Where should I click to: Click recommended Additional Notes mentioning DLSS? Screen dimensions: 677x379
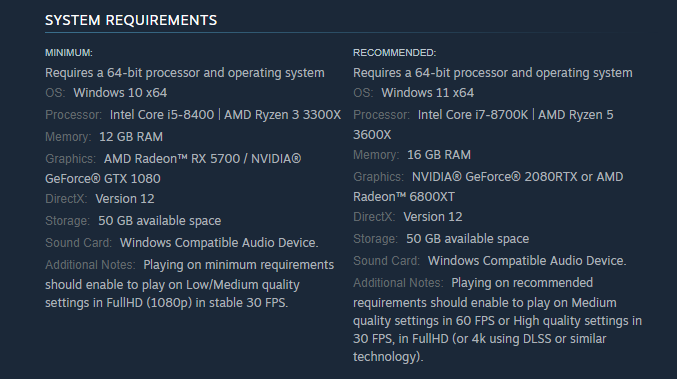[497, 320]
